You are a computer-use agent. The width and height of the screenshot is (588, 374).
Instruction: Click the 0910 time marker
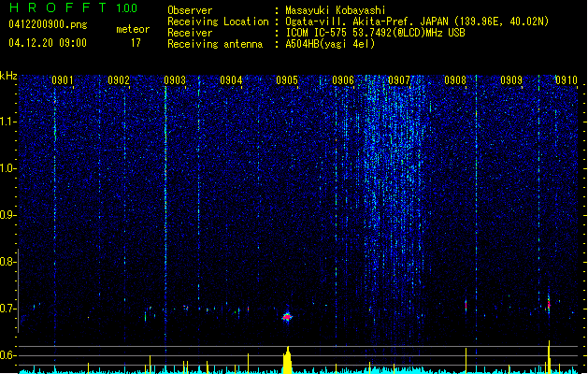(566, 80)
